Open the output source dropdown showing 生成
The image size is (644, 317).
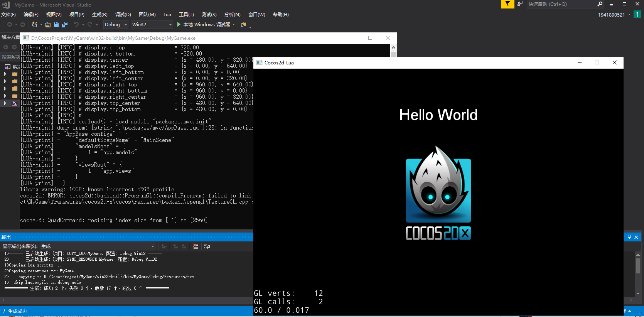pyautogui.click(x=98, y=246)
